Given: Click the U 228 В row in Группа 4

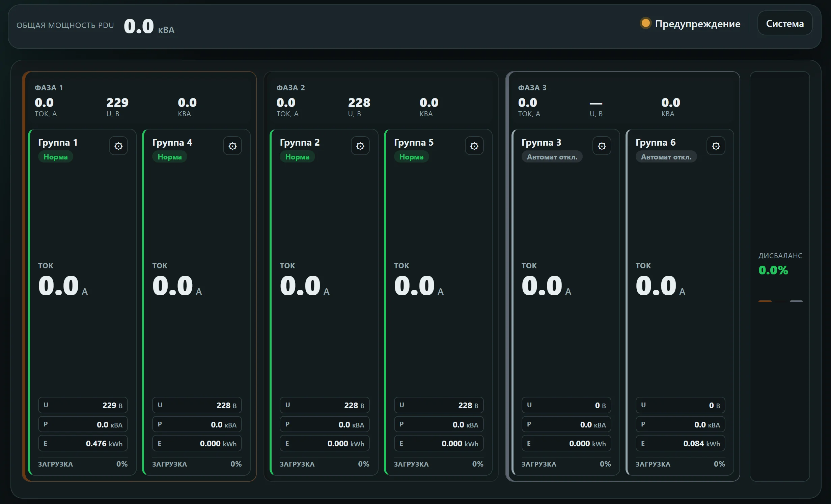Looking at the screenshot, I should click(197, 405).
